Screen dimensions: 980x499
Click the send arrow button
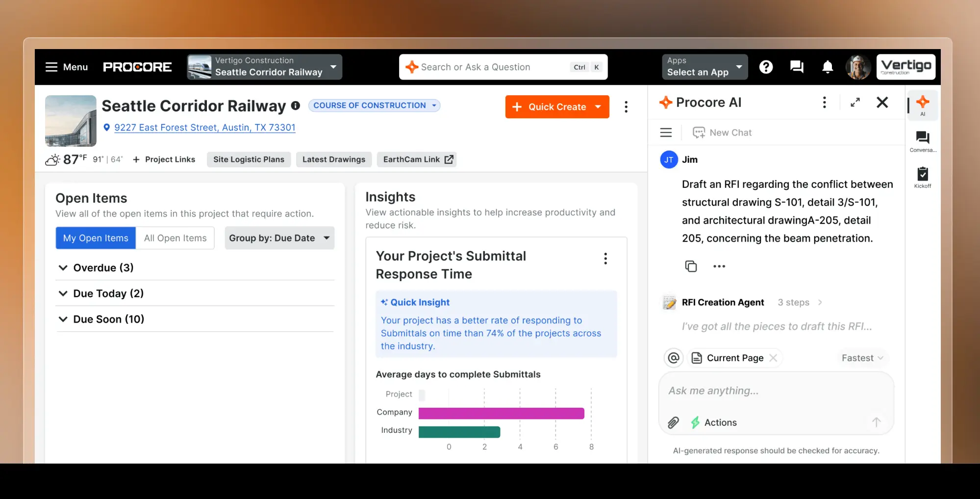pyautogui.click(x=876, y=422)
